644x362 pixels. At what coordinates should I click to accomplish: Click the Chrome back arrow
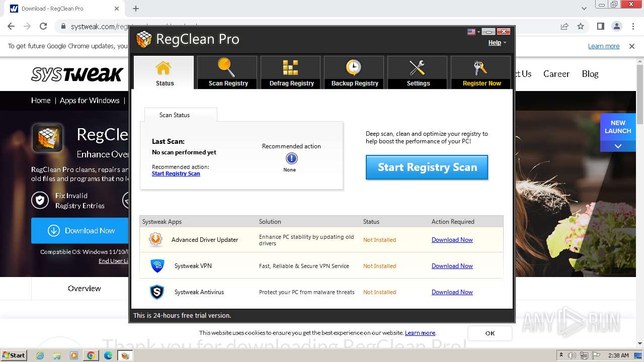tap(11, 26)
